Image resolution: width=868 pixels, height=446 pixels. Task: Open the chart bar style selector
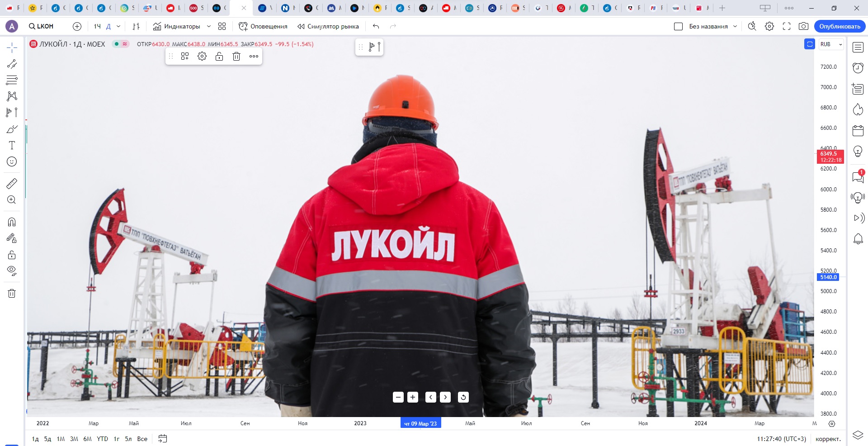pos(136,26)
